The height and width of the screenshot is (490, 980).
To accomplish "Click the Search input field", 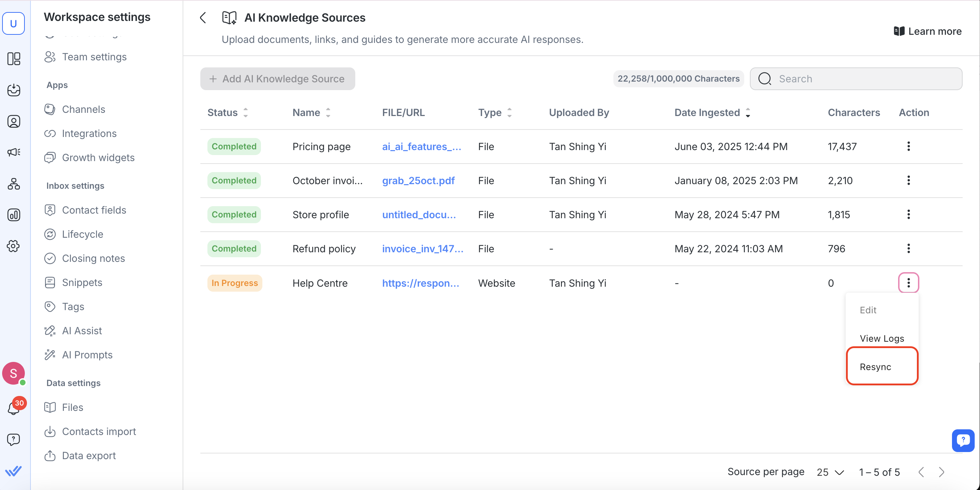I will point(864,79).
